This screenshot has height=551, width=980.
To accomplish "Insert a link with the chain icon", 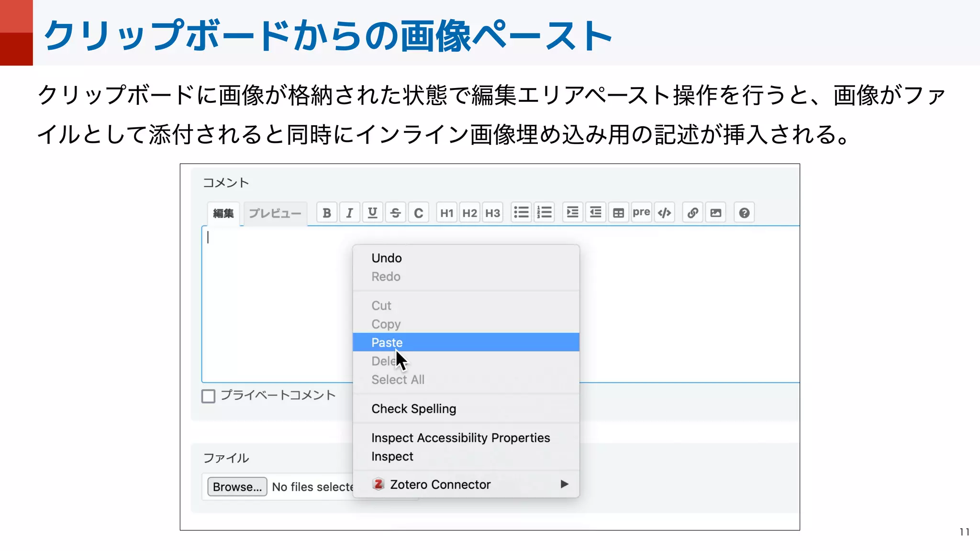I will (x=692, y=213).
